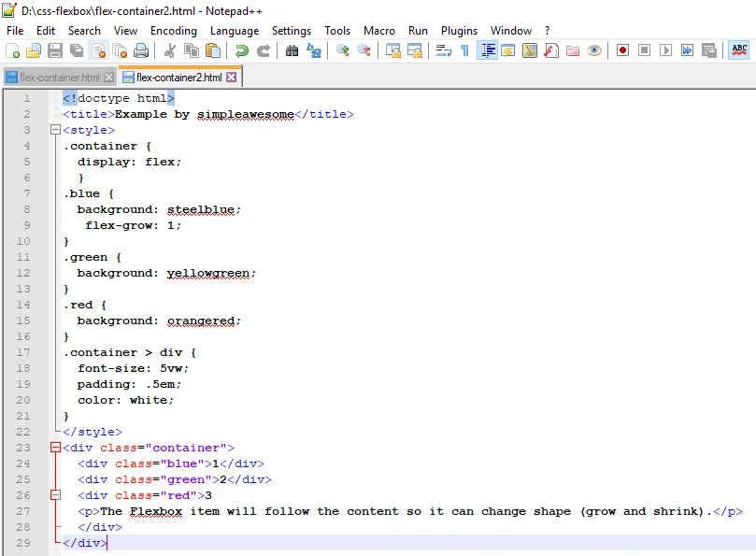Viewport: 756px width, 556px height.
Task: Open the Function List icon
Action: [x=551, y=50]
